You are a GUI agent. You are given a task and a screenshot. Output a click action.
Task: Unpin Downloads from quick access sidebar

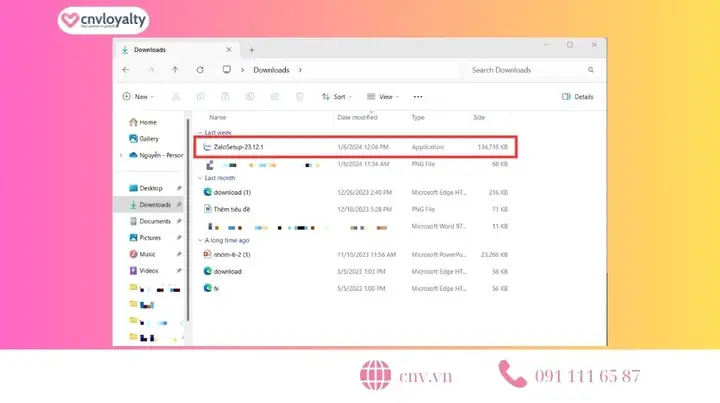coord(179,205)
